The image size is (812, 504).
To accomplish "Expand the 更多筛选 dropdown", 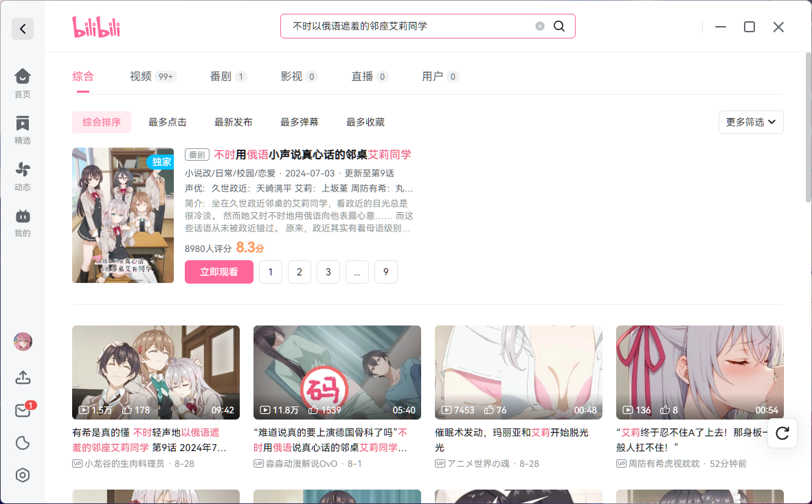I will (x=750, y=122).
